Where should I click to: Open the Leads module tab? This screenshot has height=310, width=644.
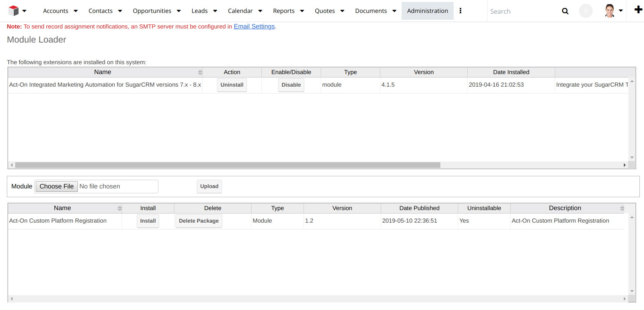(199, 11)
